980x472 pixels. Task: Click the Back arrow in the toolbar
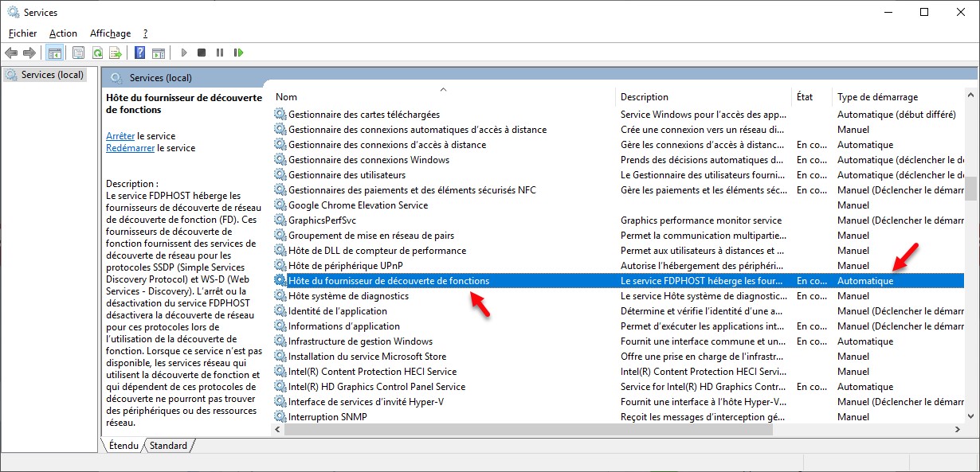(11, 53)
